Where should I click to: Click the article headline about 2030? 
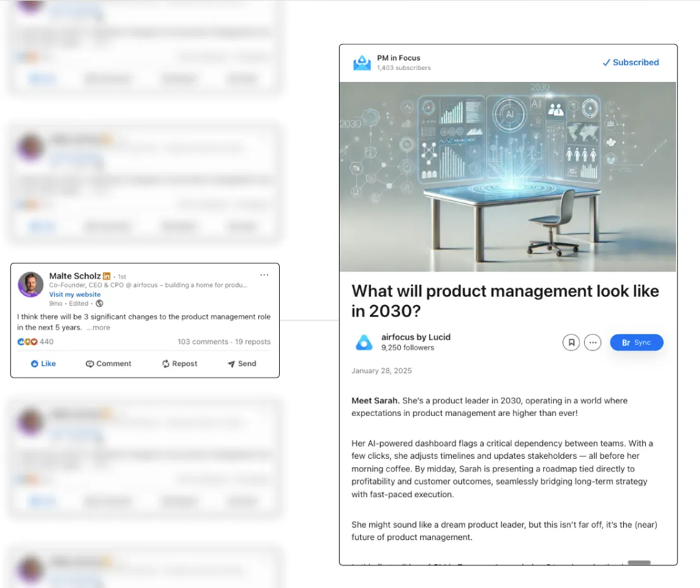(x=505, y=301)
